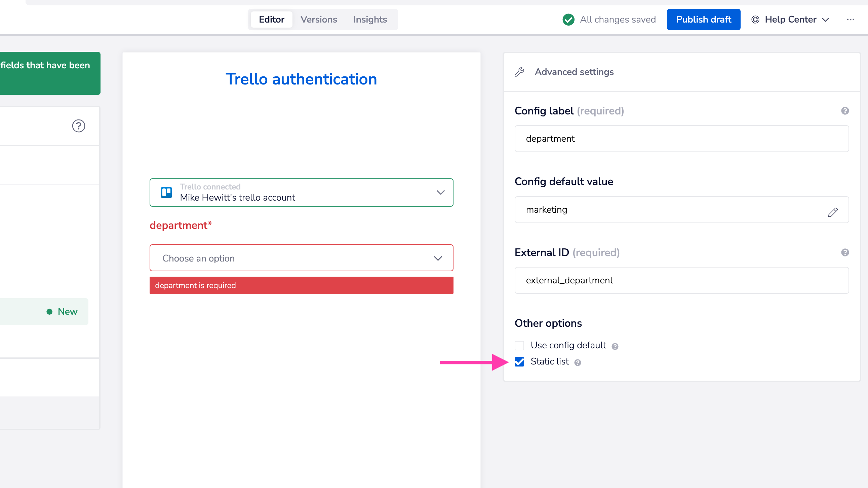Screen dimensions: 868x488
Task: Switch to the Insights tab
Action: click(x=370, y=20)
